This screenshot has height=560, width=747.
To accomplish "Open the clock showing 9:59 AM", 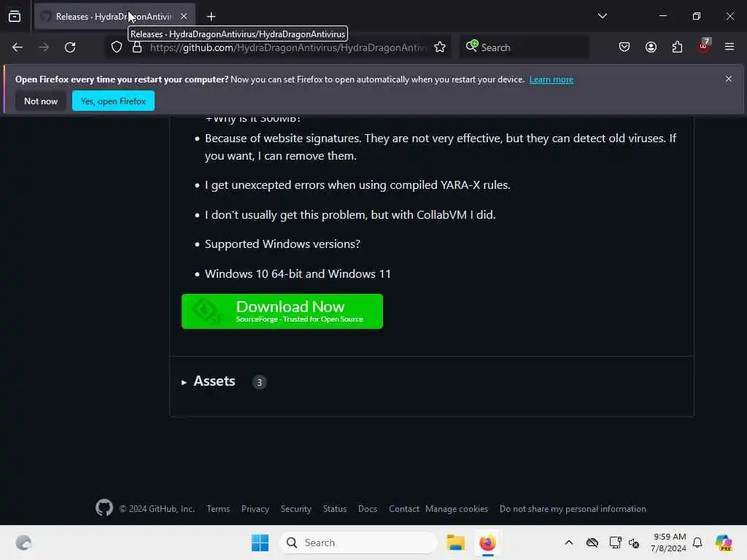I will click(x=668, y=542).
